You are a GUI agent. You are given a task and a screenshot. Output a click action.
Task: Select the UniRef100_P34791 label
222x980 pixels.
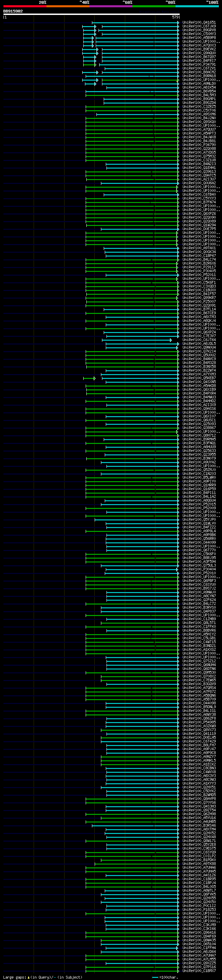coord(199,64)
